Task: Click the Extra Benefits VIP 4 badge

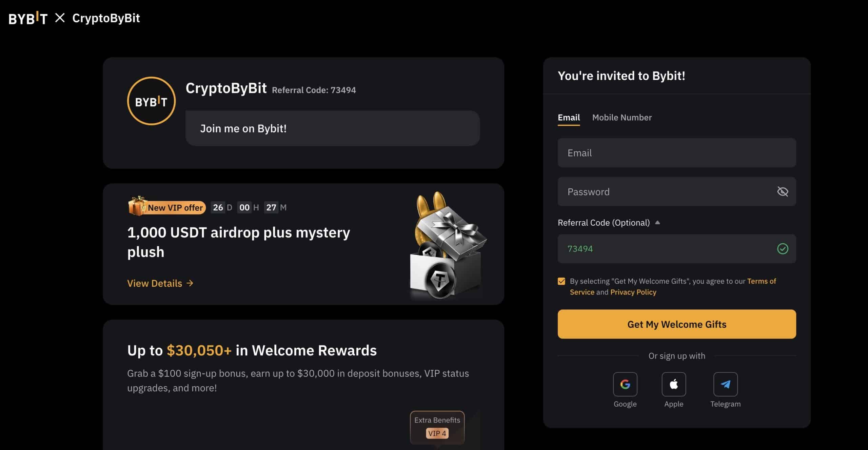Action: 437,427
